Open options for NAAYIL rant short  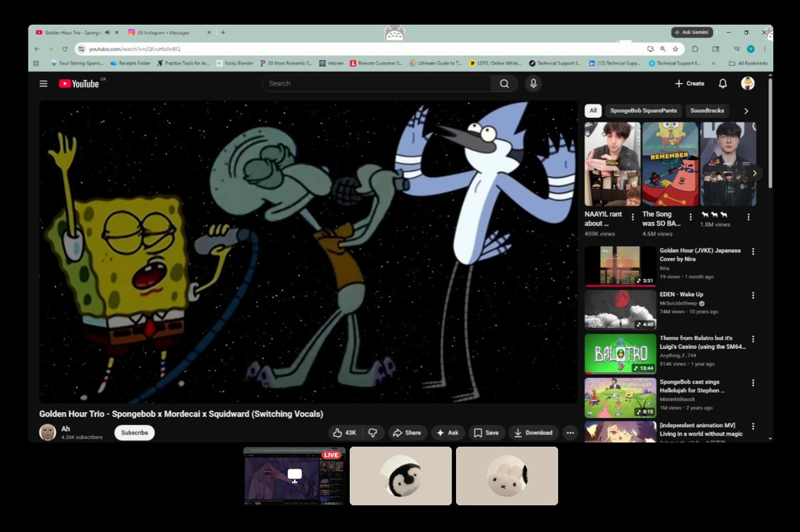click(x=633, y=217)
